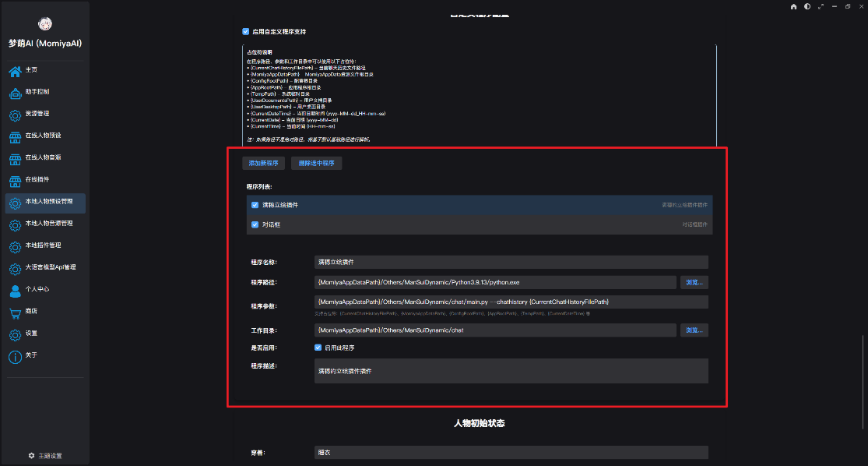Toggle the 对话框 checkbox in program list
This screenshot has width=868, height=466.
(x=254, y=224)
